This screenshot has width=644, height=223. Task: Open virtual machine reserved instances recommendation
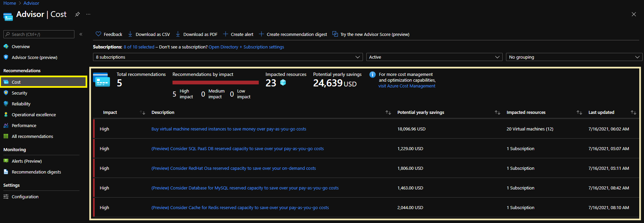[x=229, y=129]
